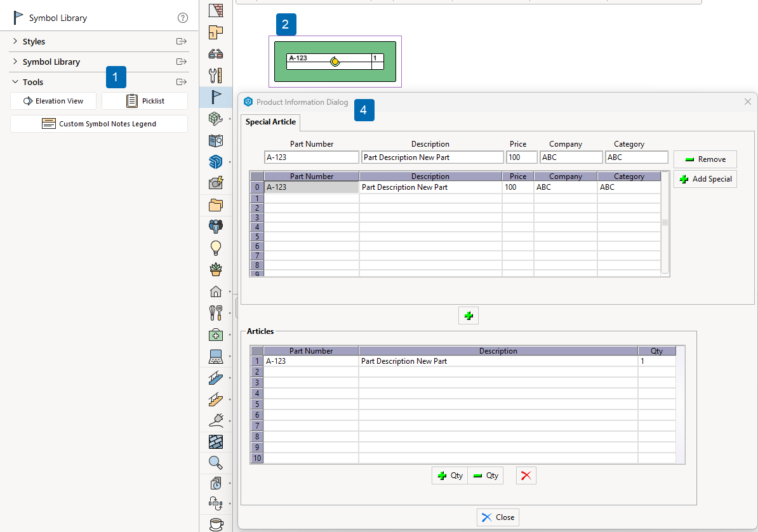Click the yellow grip point on symbol

coord(335,62)
